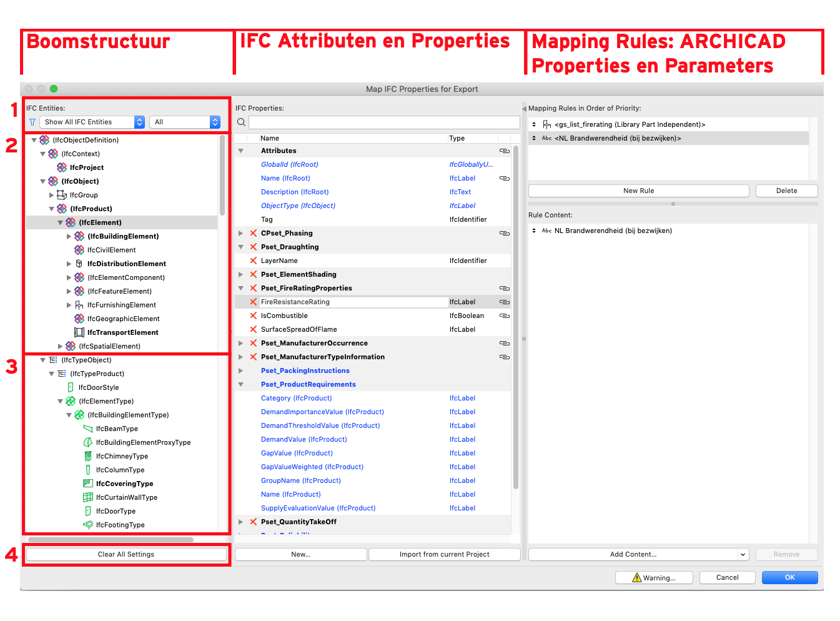The width and height of the screenshot is (840, 621).
Task: Click the filter funnel icon under IFC Entities
Action: (32, 122)
